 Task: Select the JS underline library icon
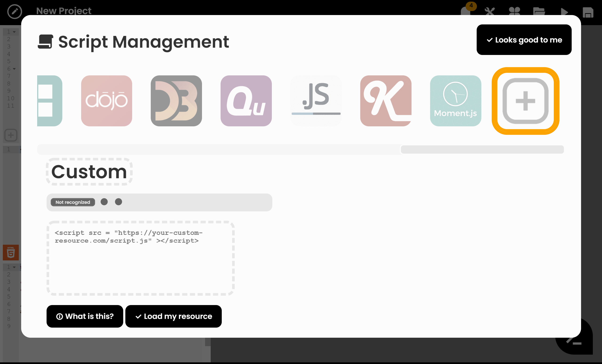(316, 101)
